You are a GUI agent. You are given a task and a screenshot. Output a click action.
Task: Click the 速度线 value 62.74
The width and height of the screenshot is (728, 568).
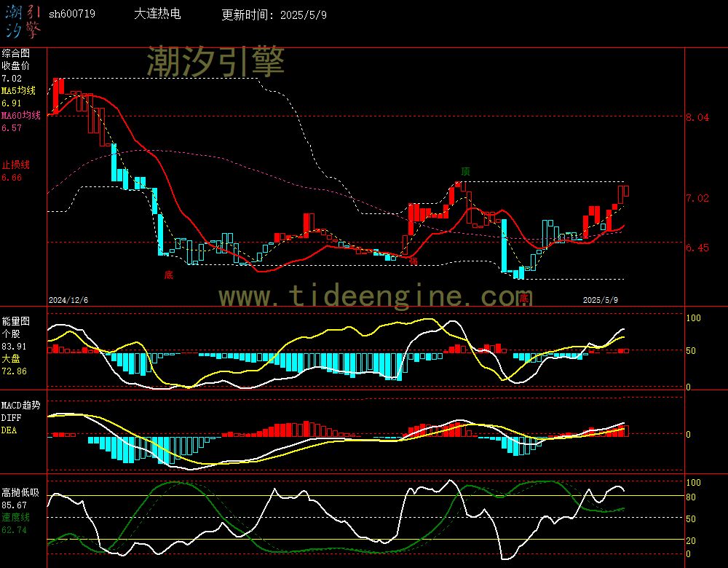(14, 530)
